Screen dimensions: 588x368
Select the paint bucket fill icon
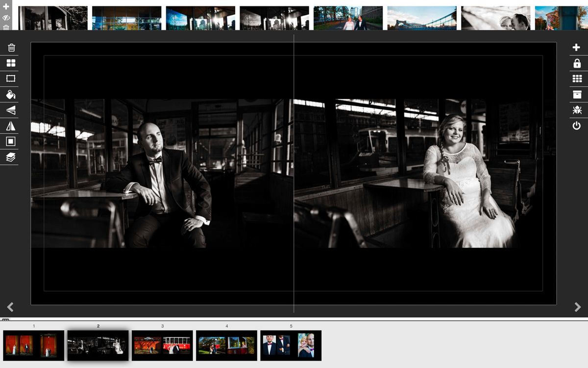click(x=11, y=94)
